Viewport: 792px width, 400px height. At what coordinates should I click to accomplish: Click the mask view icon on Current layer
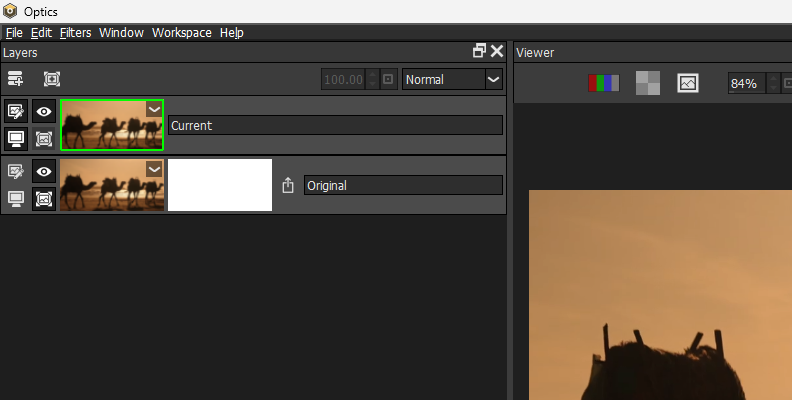44,138
